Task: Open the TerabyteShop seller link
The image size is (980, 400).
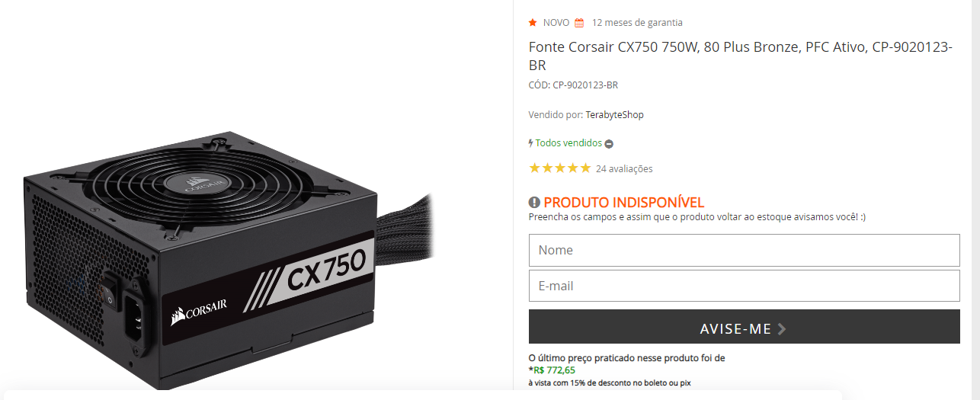Action: pyautogui.click(x=614, y=115)
